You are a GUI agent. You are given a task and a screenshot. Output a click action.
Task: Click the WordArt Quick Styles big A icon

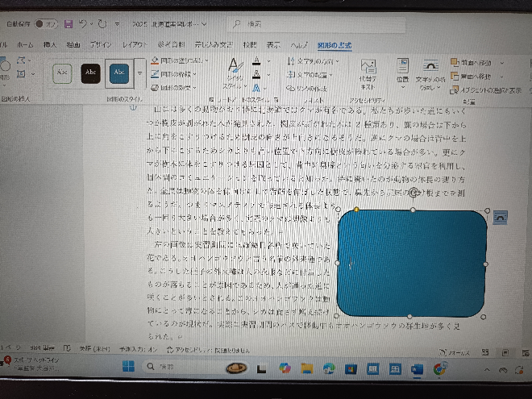click(x=235, y=64)
